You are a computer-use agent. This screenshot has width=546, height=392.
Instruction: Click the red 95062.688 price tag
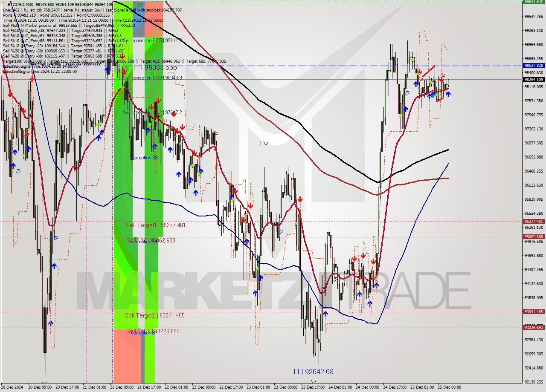[534, 236]
